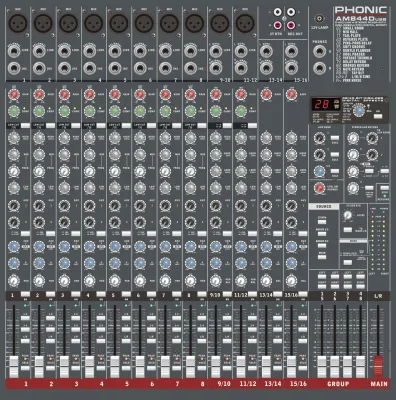Adjust channel 8's blue AUX 3 knob
396x400 pixels.
pyautogui.click(x=191, y=247)
